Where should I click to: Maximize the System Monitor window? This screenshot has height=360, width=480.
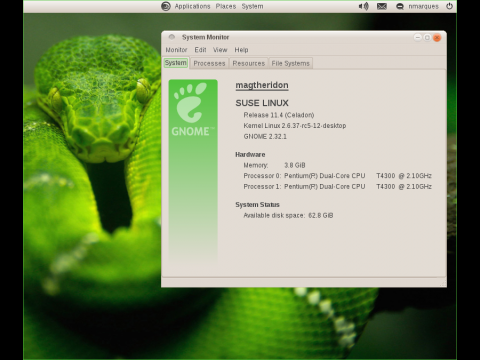click(427, 37)
